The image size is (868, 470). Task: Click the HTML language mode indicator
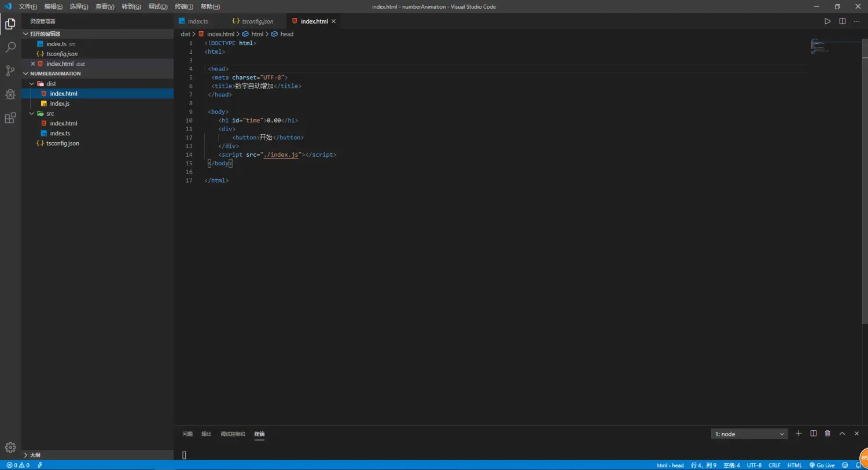click(x=795, y=465)
